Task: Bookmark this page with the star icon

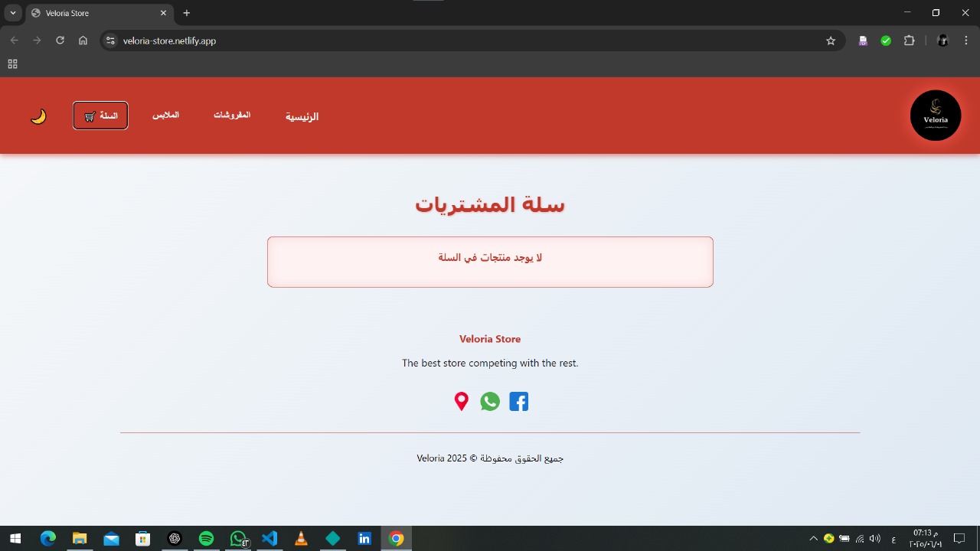Action: coord(831,41)
